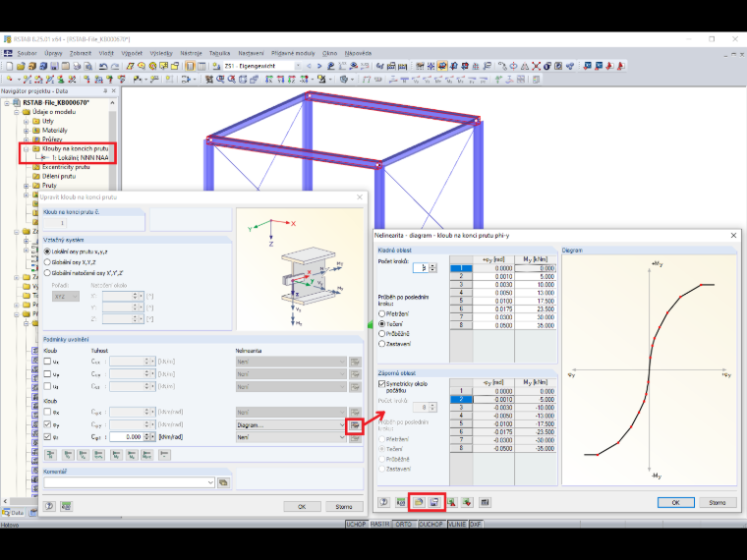Click the print icon in the main toolbar
Image resolution: width=747 pixels, height=560 pixels.
coord(78,66)
